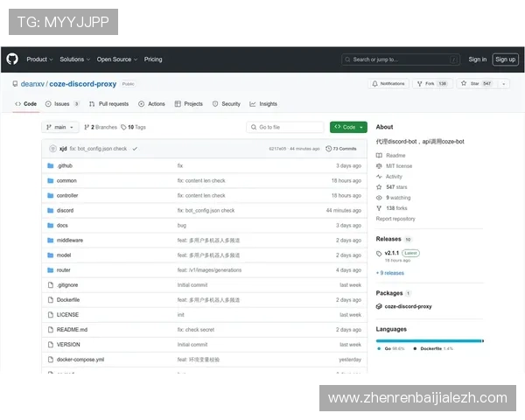View the 10 Tags link
The height and width of the screenshot is (420, 525).
click(134, 127)
